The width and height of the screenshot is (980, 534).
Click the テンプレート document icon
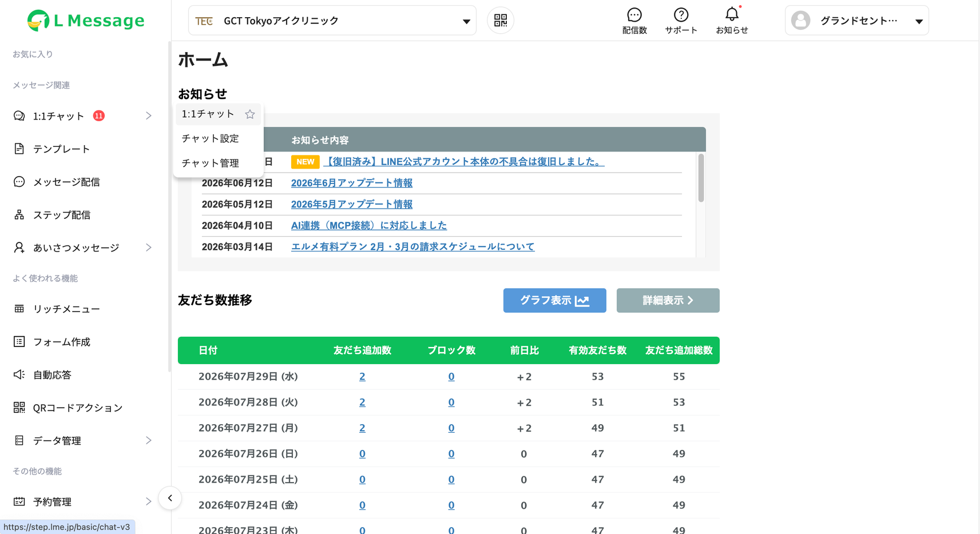click(x=19, y=149)
